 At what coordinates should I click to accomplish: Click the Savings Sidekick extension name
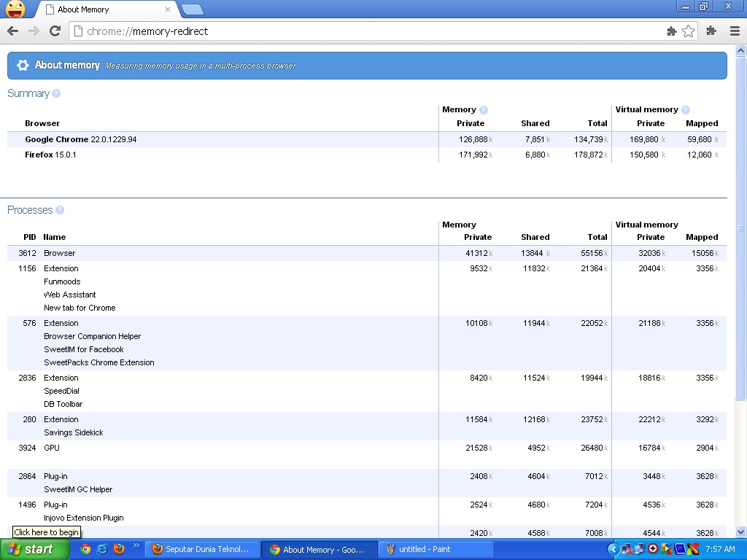click(74, 433)
